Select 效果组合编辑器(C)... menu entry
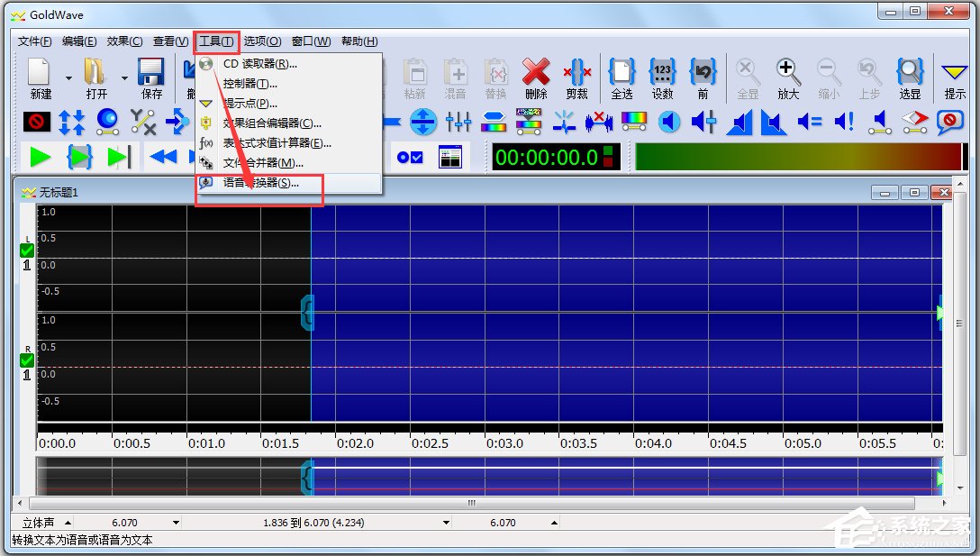The image size is (980, 556). click(x=289, y=123)
